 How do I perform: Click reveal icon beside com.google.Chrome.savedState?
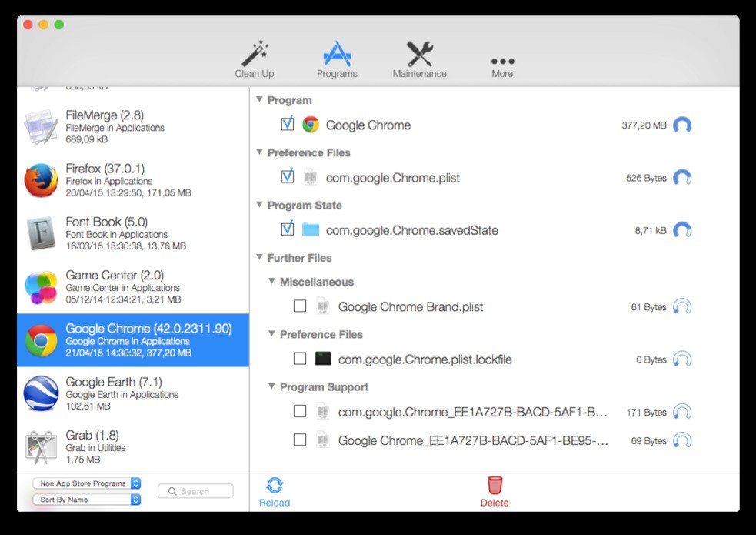coord(682,231)
